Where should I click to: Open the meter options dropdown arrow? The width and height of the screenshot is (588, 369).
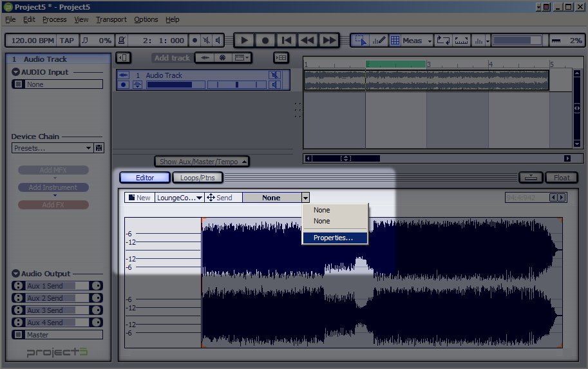point(488,41)
